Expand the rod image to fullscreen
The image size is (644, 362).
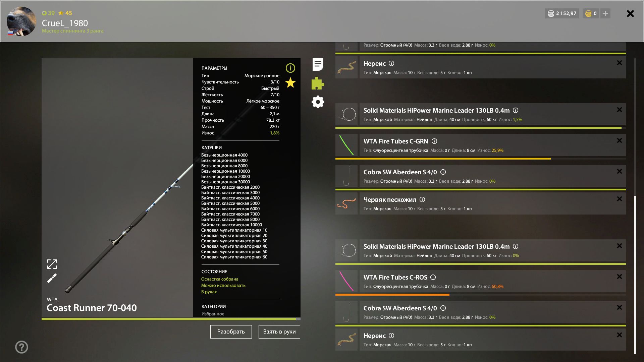52,264
